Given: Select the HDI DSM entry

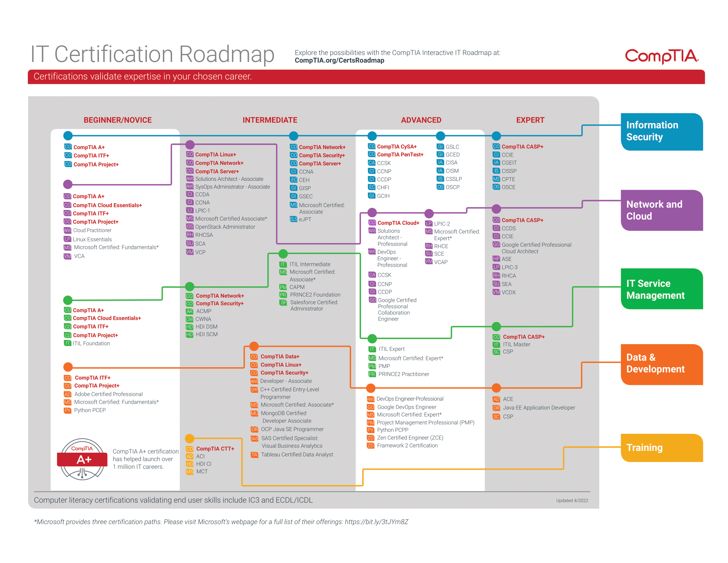Looking at the screenshot, I should (x=206, y=327).
